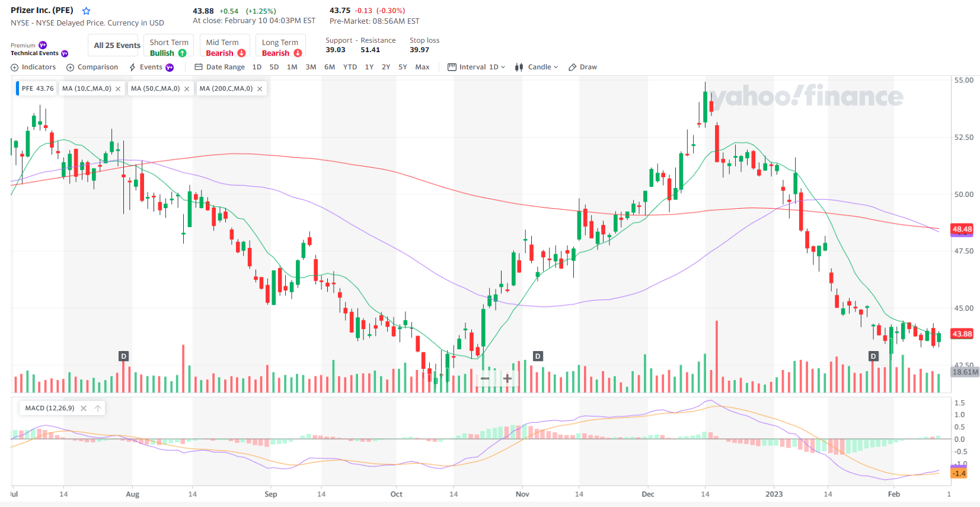Add PFE to watchlist star icon
Viewport: 980px width, 507px height.
pyautogui.click(x=86, y=11)
